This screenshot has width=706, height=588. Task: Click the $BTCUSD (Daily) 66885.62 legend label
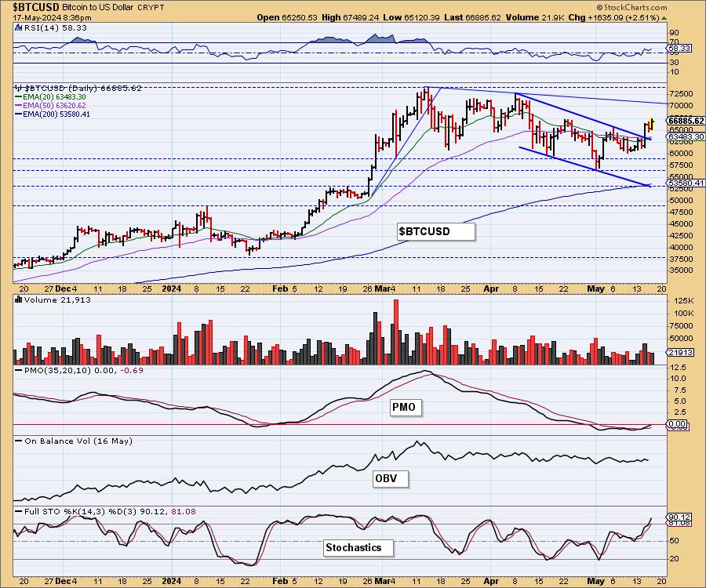83,88
